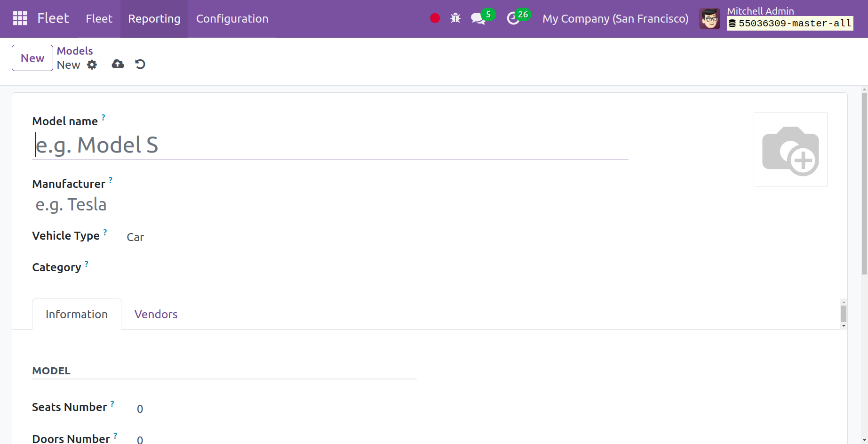The height and width of the screenshot is (444, 868).
Task: Click the red recording indicator icon
Action: (435, 18)
